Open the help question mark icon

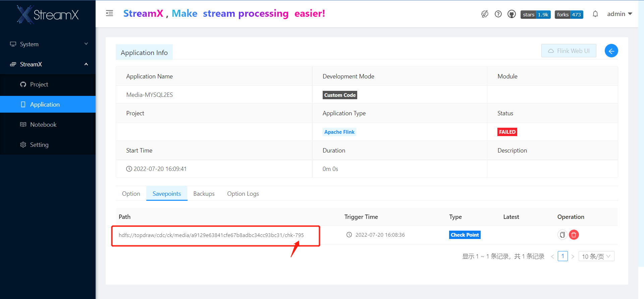[x=498, y=14]
